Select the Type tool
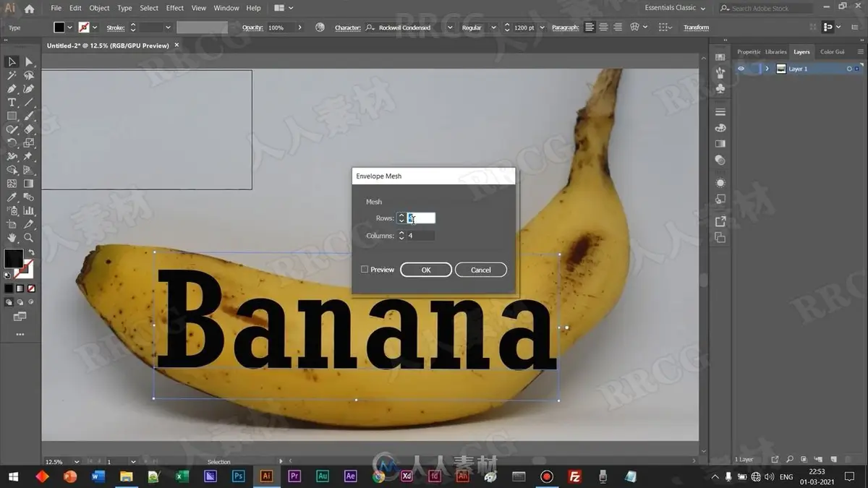Viewport: 868px width, 488px height. click(12, 103)
